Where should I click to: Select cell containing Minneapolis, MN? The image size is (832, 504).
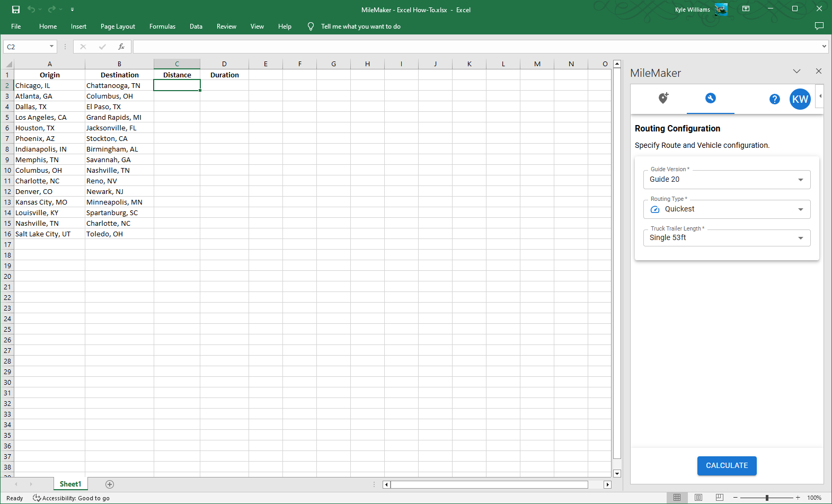tap(119, 202)
